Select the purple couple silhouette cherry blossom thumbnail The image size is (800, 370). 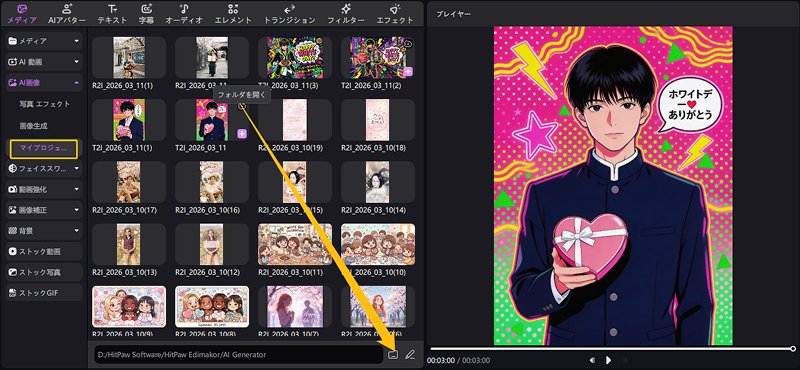coord(295,307)
